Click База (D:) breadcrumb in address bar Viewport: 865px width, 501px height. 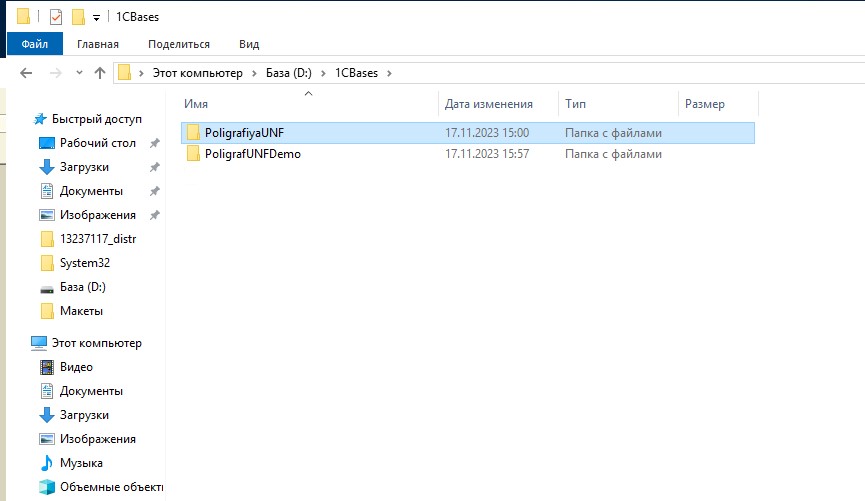pyautogui.click(x=289, y=73)
